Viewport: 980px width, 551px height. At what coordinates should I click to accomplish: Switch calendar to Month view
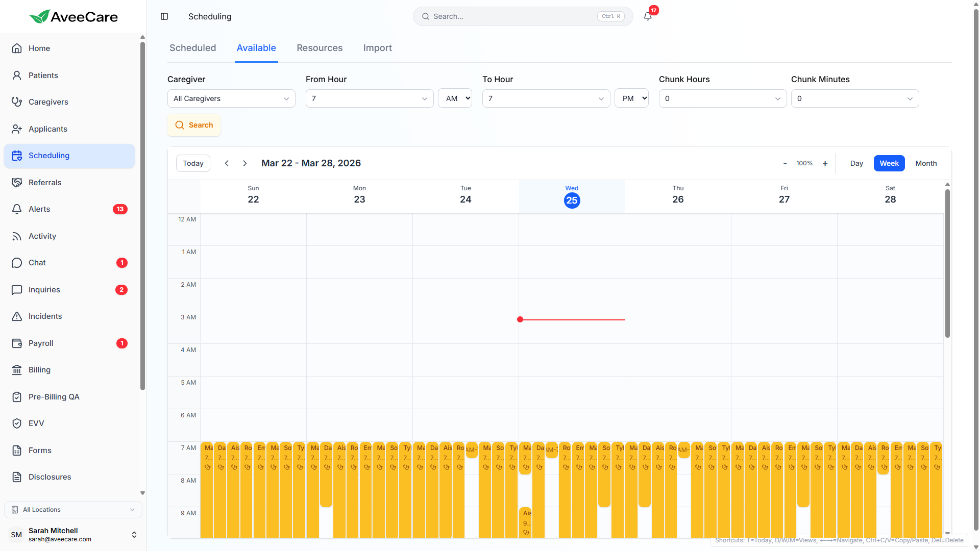coord(926,163)
